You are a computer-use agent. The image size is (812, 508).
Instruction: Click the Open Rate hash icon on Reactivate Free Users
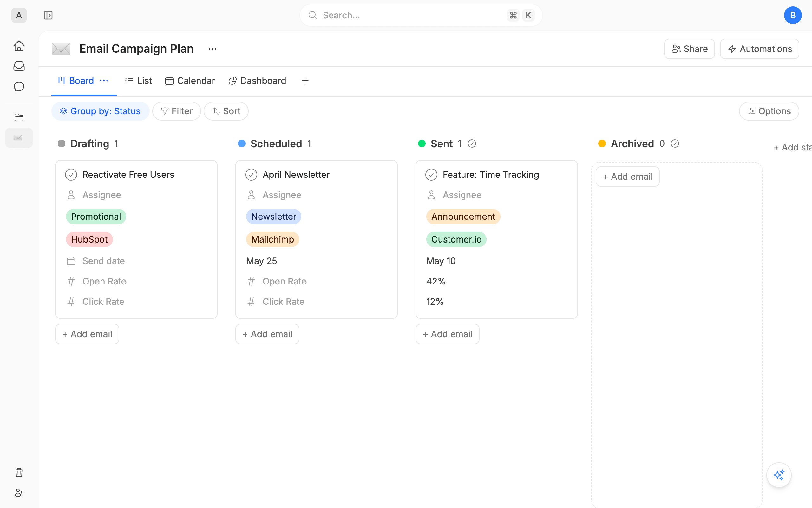pos(71,281)
